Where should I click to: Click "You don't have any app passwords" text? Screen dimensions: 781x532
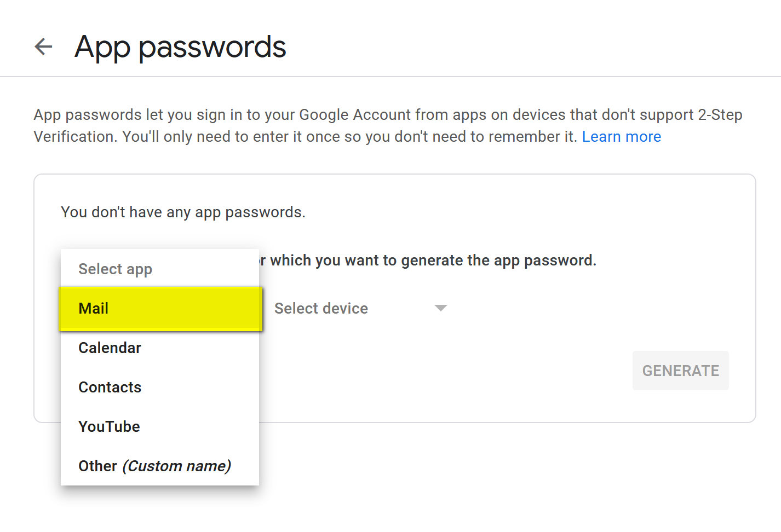tap(183, 212)
